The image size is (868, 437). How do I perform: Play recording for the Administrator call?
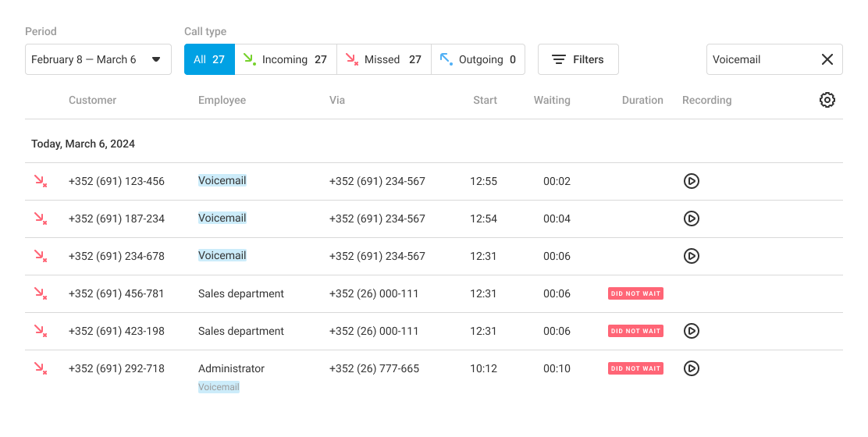coord(691,368)
